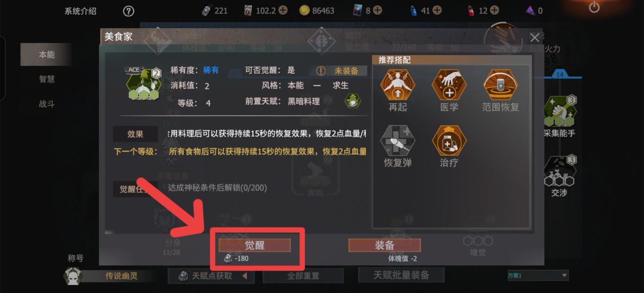Tap the 系统介绍 question mark icon
This screenshot has width=644, height=293.
pyautogui.click(x=128, y=11)
